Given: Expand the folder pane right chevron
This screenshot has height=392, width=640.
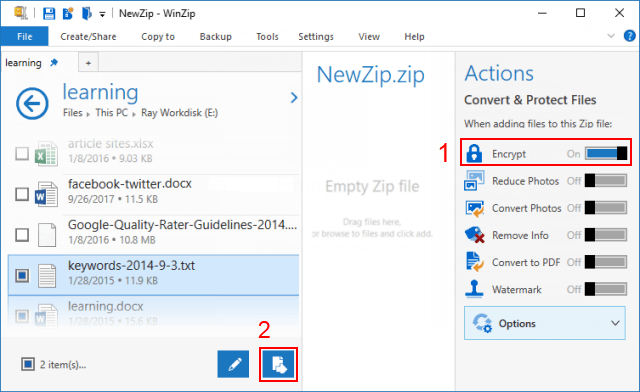Looking at the screenshot, I should pyautogui.click(x=294, y=97).
